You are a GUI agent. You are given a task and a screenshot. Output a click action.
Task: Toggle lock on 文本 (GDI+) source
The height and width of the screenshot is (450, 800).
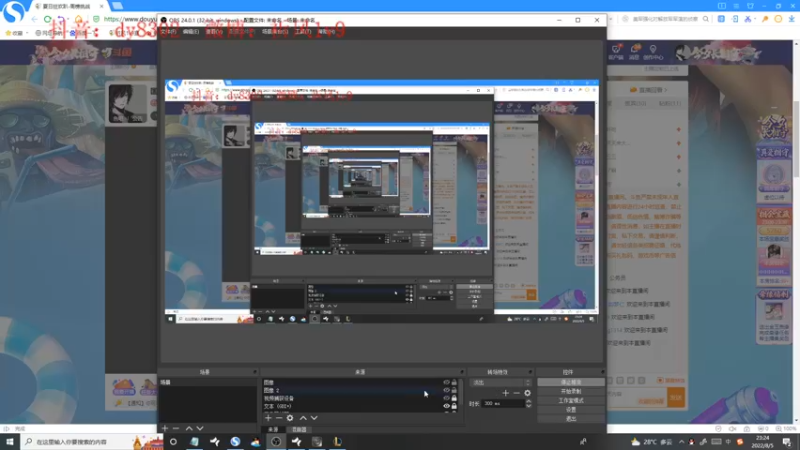pos(454,406)
